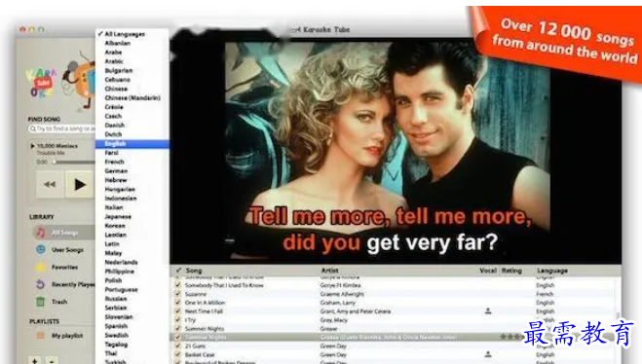Click the play button in the sidebar player
The width and height of the screenshot is (642, 364).
(x=80, y=185)
